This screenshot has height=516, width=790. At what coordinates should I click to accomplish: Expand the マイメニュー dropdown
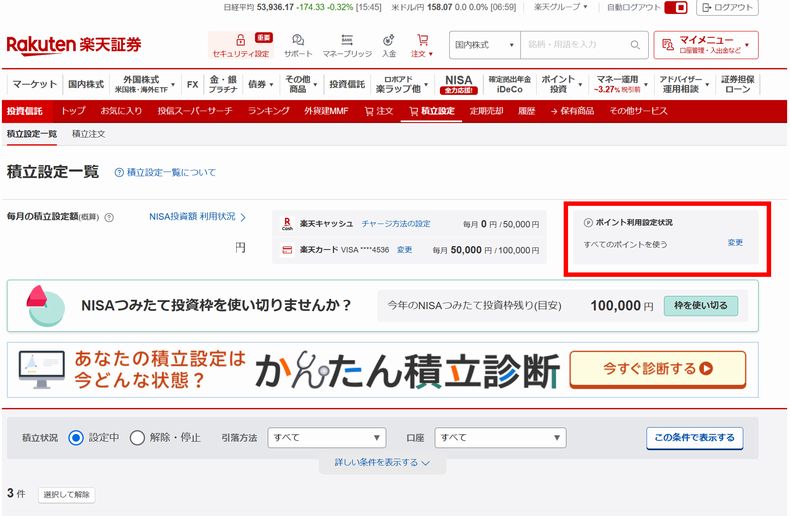pyautogui.click(x=747, y=45)
